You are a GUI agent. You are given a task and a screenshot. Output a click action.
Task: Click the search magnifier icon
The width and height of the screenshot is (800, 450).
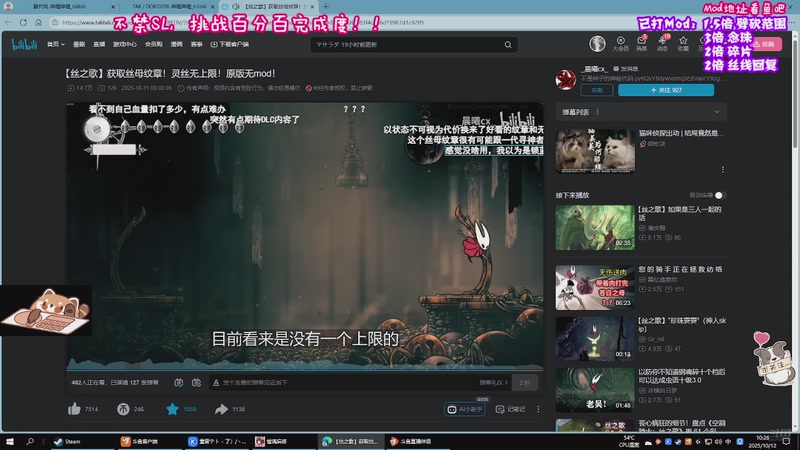click(x=508, y=44)
